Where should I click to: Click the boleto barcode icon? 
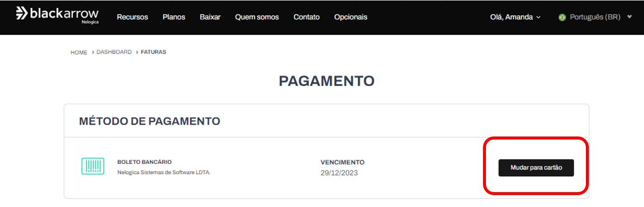coord(92,166)
